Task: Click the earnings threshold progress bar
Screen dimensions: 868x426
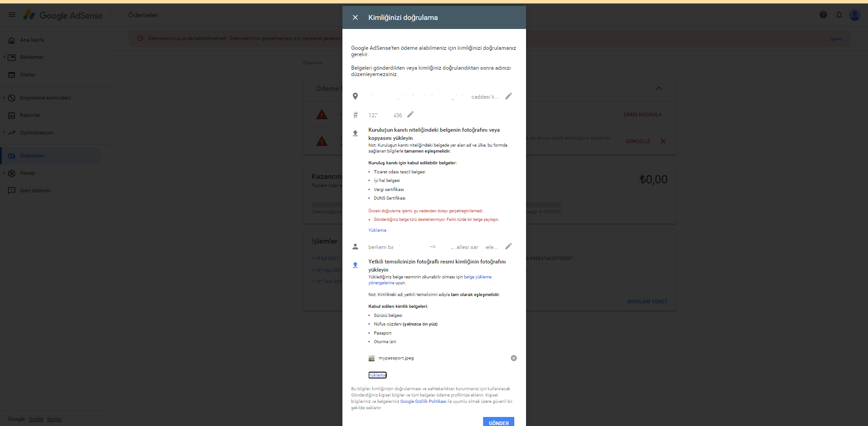Action: (x=436, y=205)
